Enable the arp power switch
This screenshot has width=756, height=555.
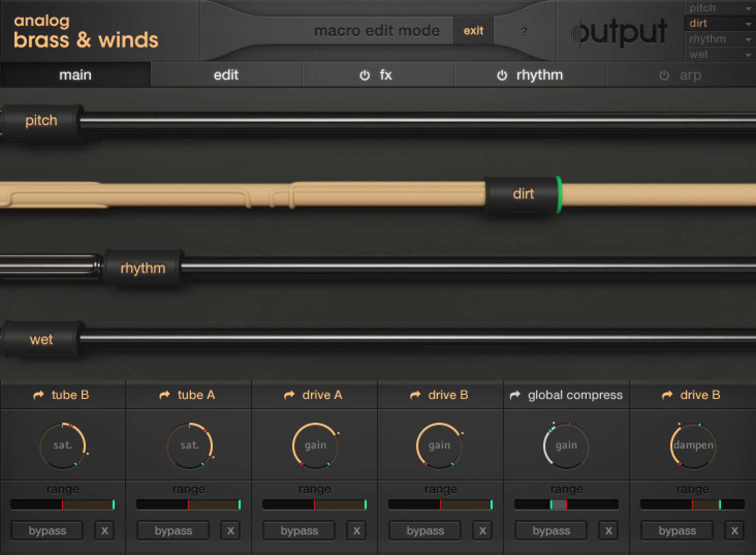[x=664, y=74]
